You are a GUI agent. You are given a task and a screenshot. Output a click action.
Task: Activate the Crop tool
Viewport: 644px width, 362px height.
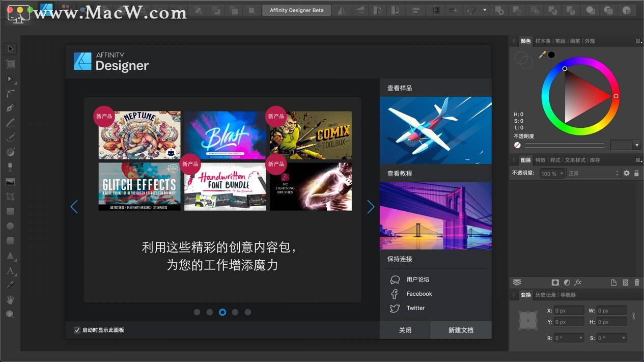[x=10, y=196]
